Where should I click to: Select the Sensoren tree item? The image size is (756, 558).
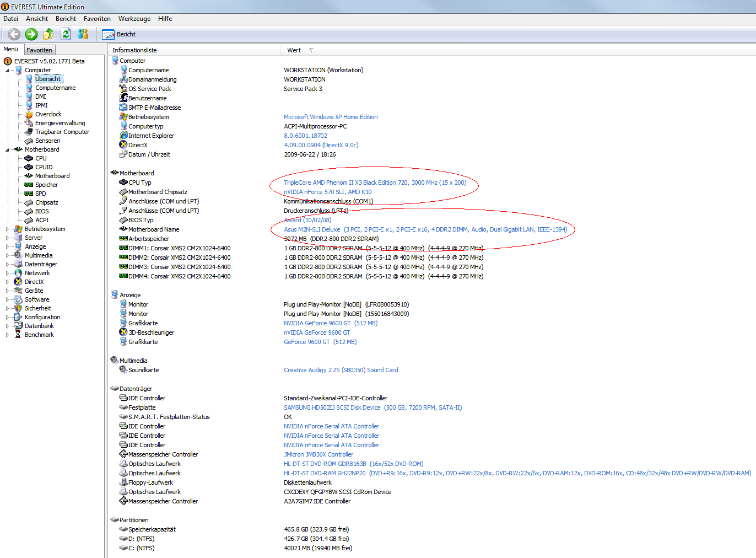[48, 141]
